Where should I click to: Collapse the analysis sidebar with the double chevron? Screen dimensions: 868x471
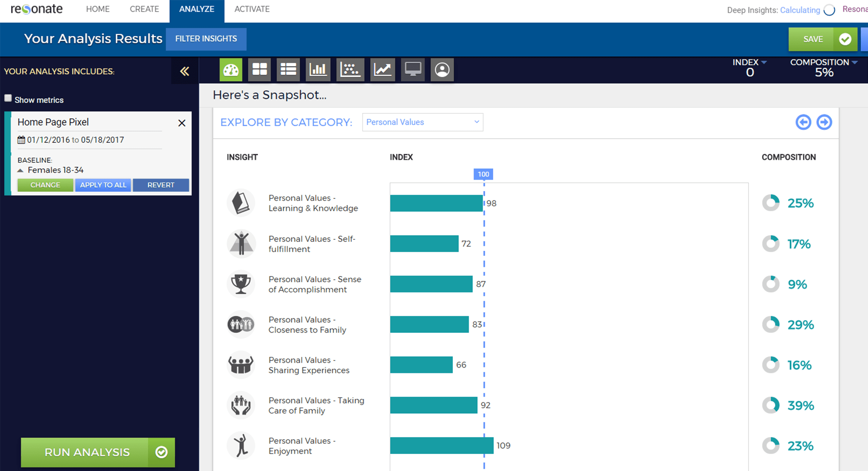(x=184, y=71)
